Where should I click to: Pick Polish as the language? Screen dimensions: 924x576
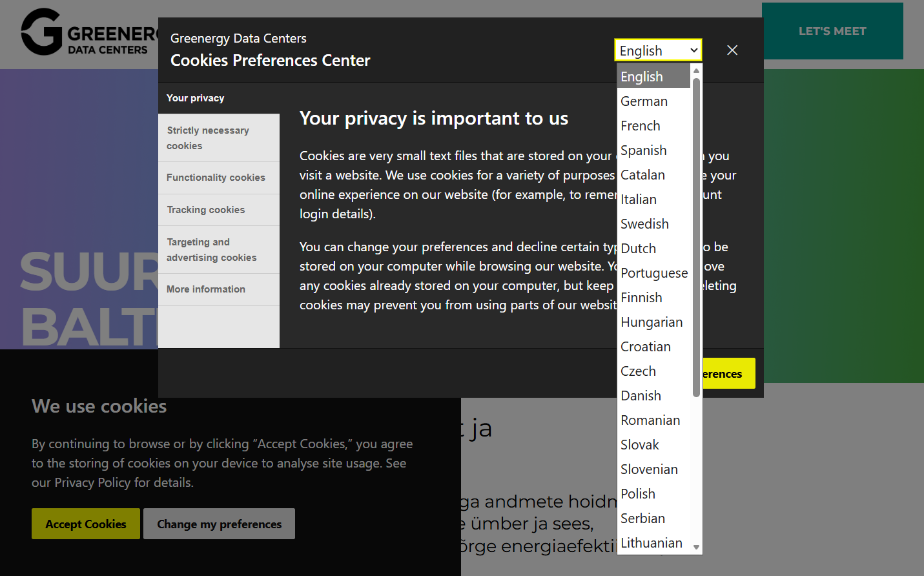tap(654, 494)
